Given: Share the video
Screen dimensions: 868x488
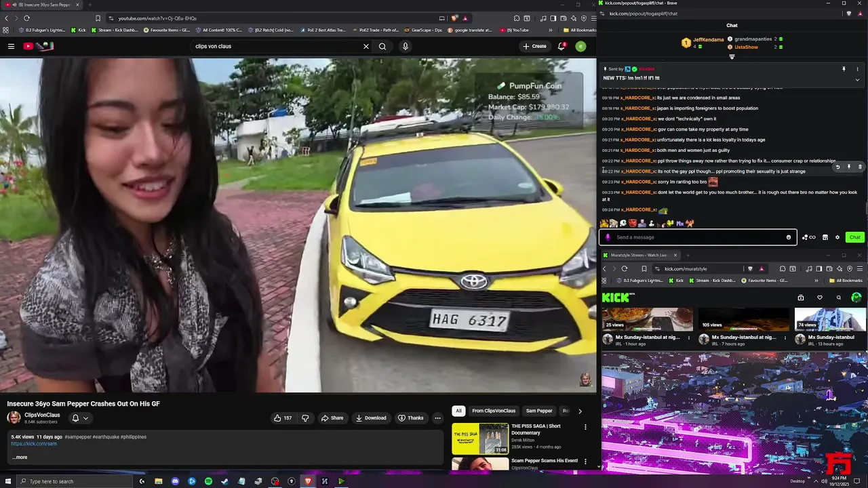Looking at the screenshot, I should coord(332,418).
